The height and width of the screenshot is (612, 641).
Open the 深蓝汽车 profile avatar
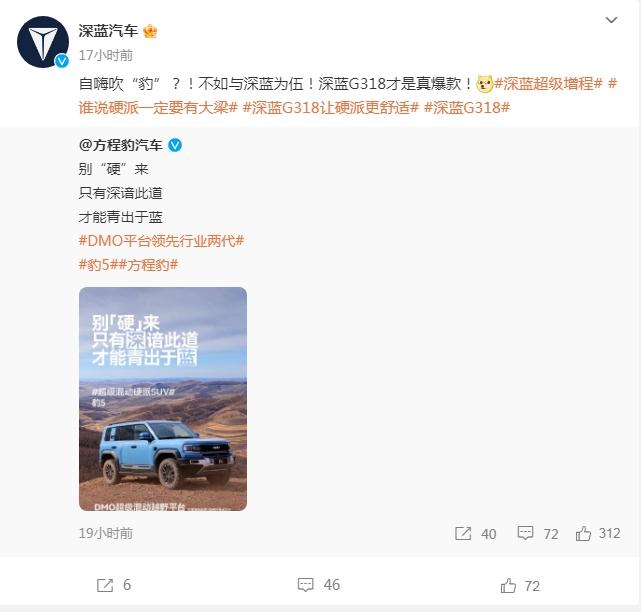(x=43, y=42)
